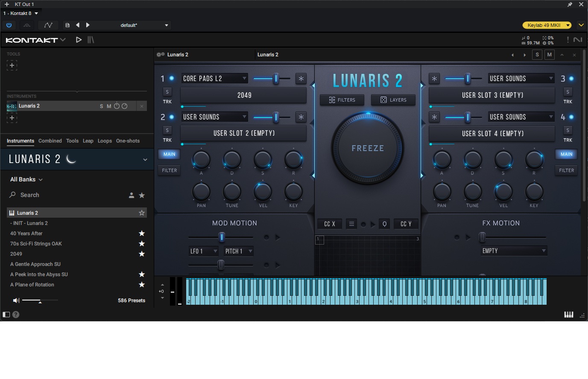Click the Q quantize icon

point(385,224)
